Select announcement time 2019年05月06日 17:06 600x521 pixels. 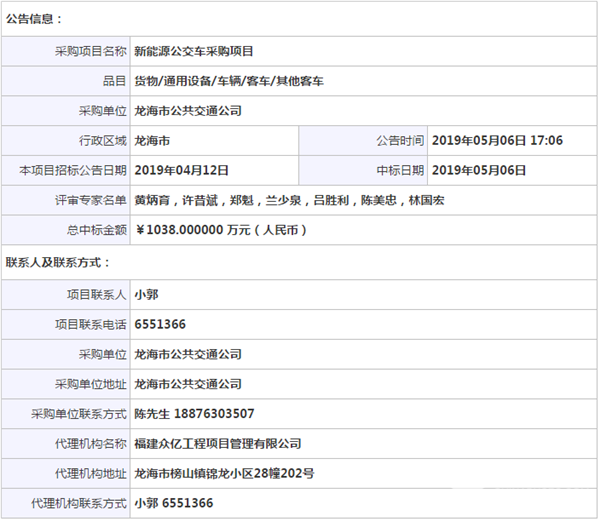[x=497, y=140]
